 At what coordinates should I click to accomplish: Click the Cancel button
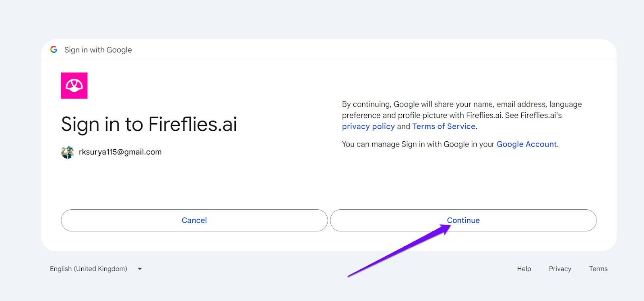tap(194, 220)
